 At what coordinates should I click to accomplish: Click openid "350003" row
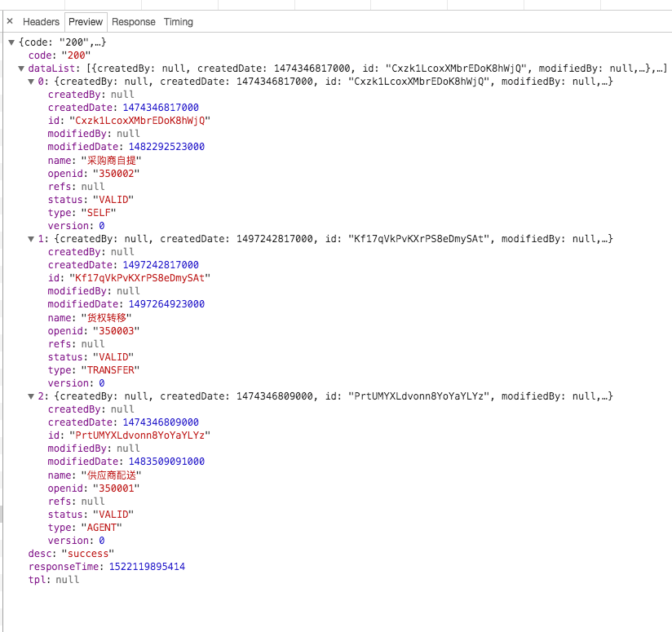coord(94,331)
